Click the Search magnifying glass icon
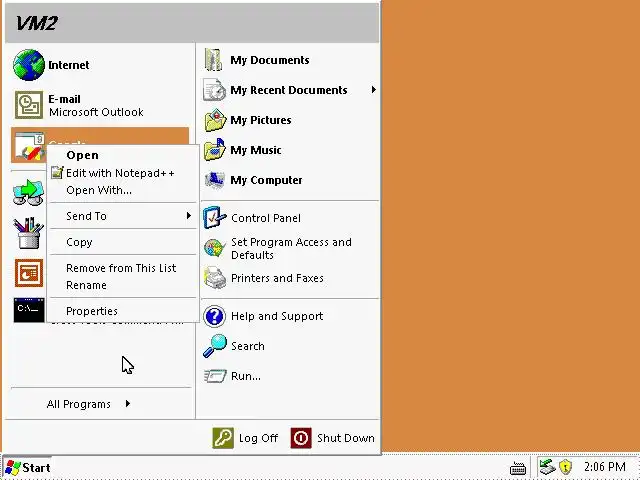640x480 pixels. 215,346
